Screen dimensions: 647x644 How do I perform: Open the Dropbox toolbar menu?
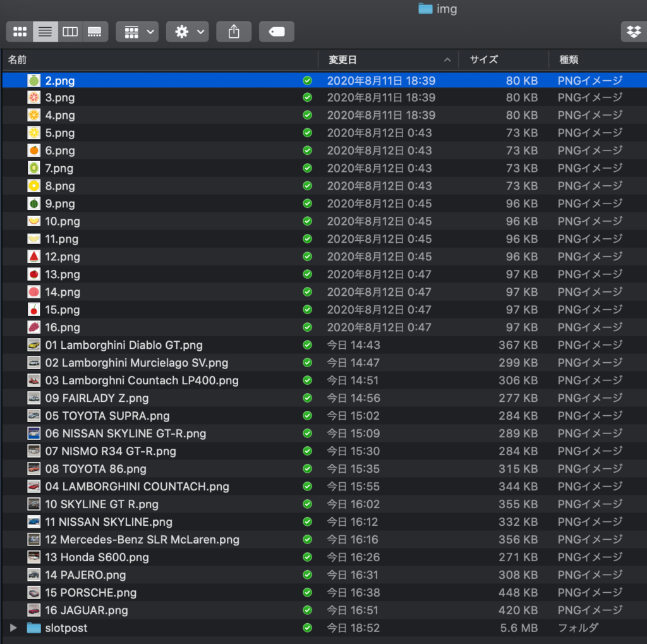(x=633, y=32)
